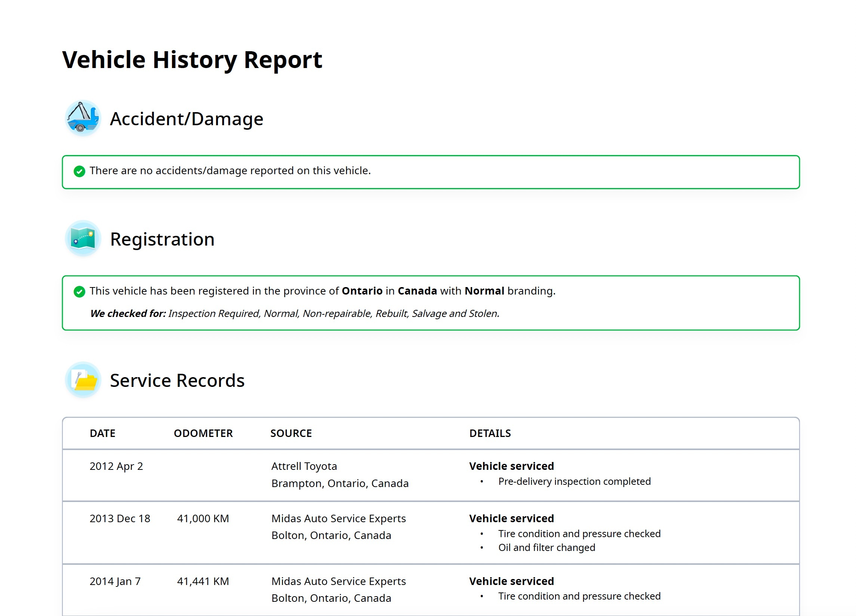Click Vehicle serviced heading in 2012 row

pos(511,466)
